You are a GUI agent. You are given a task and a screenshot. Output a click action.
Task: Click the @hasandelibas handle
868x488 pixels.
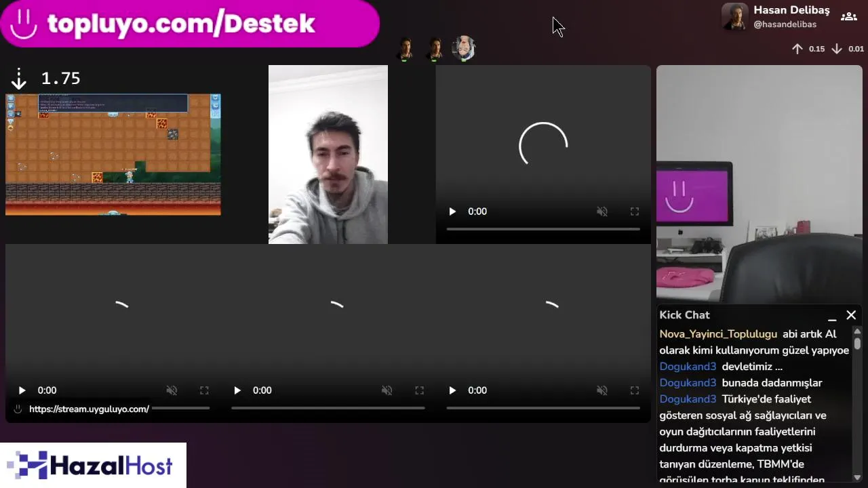click(x=785, y=24)
